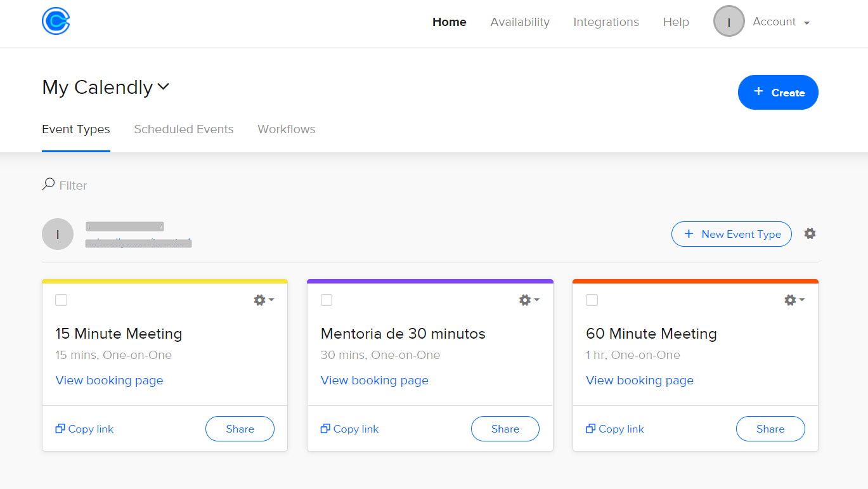Expand the My Calendly dropdown chevron
868x489 pixels.
pos(164,87)
